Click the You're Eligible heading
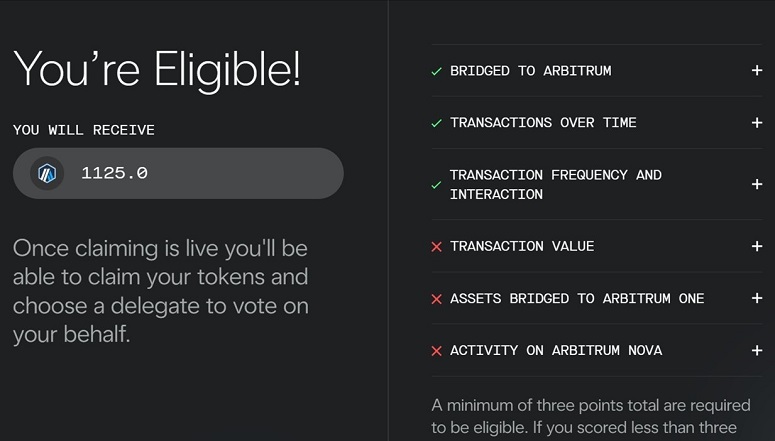The width and height of the screenshot is (775, 441). coord(157,68)
